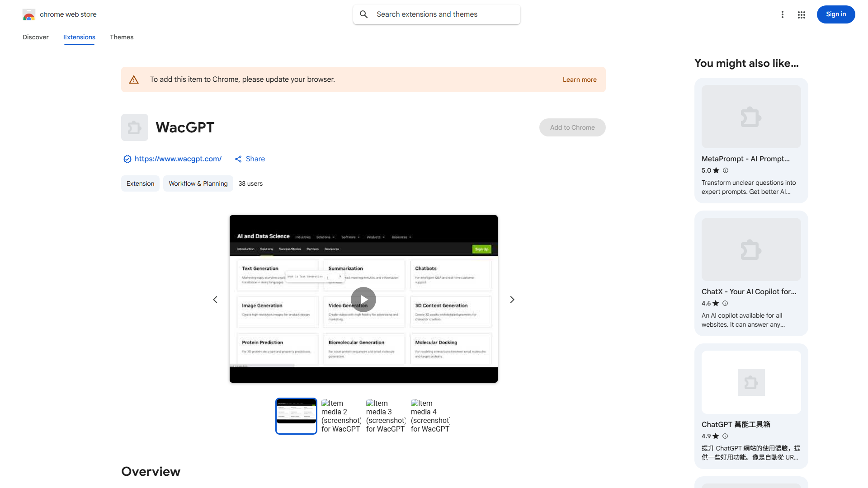Select the Item media 2 screenshot thumbnail
868x488 pixels.
[340, 416]
